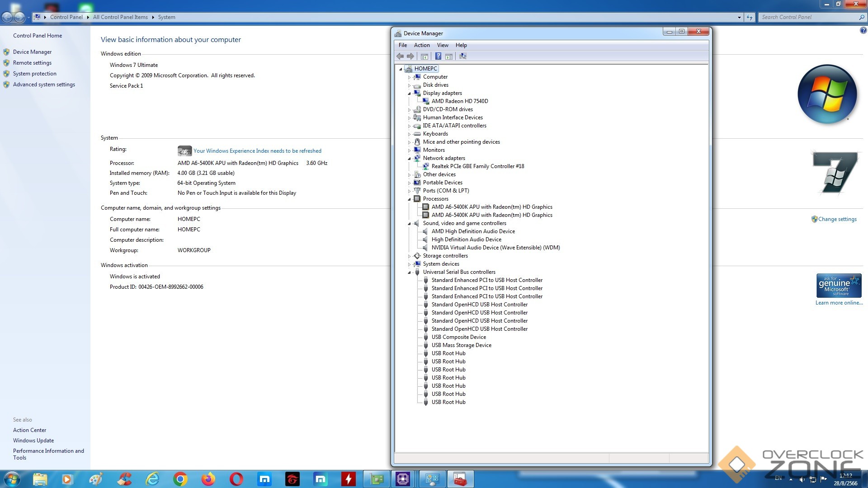This screenshot has width=868, height=488.
Task: Click the Change settings link
Action: pyautogui.click(x=837, y=219)
